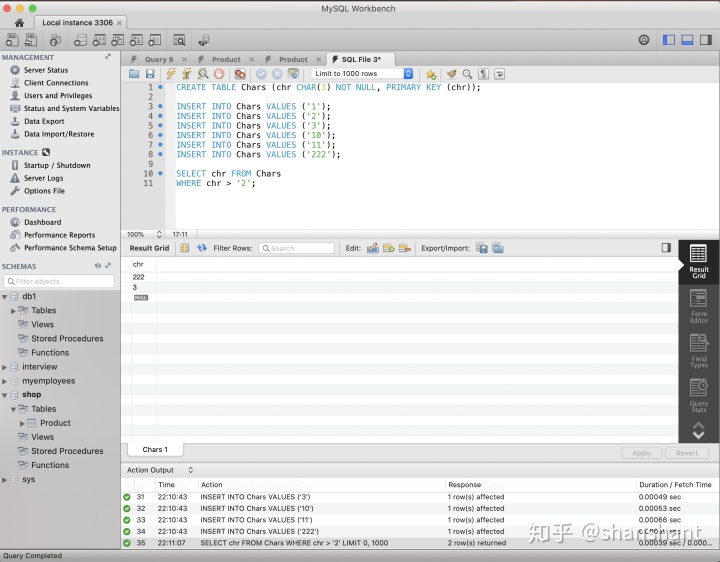Reconnect to DBMS icon

[204, 40]
